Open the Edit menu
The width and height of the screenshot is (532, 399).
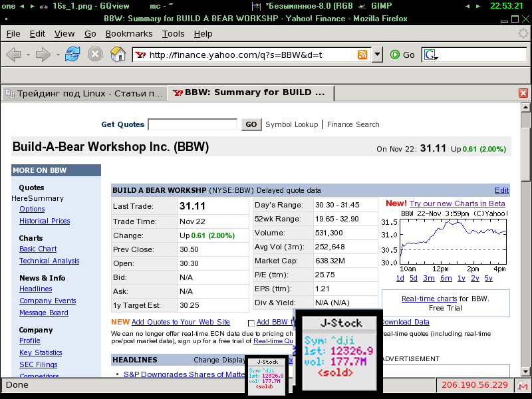click(37, 34)
